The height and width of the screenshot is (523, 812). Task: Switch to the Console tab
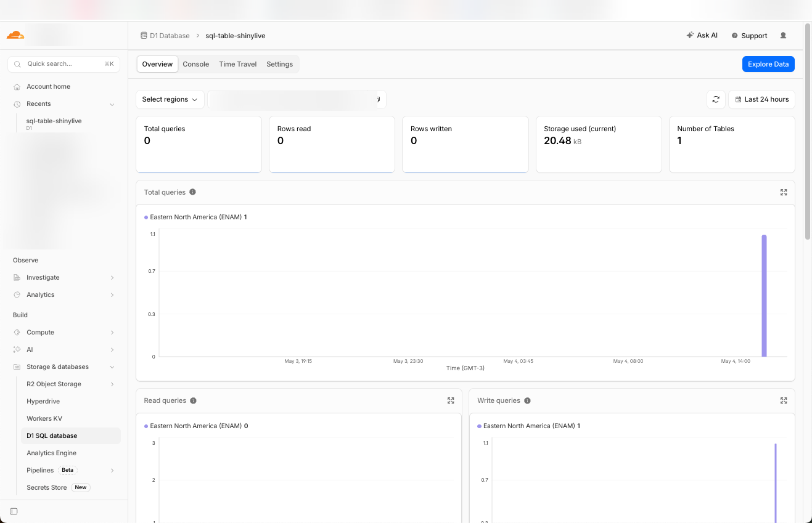(x=196, y=64)
